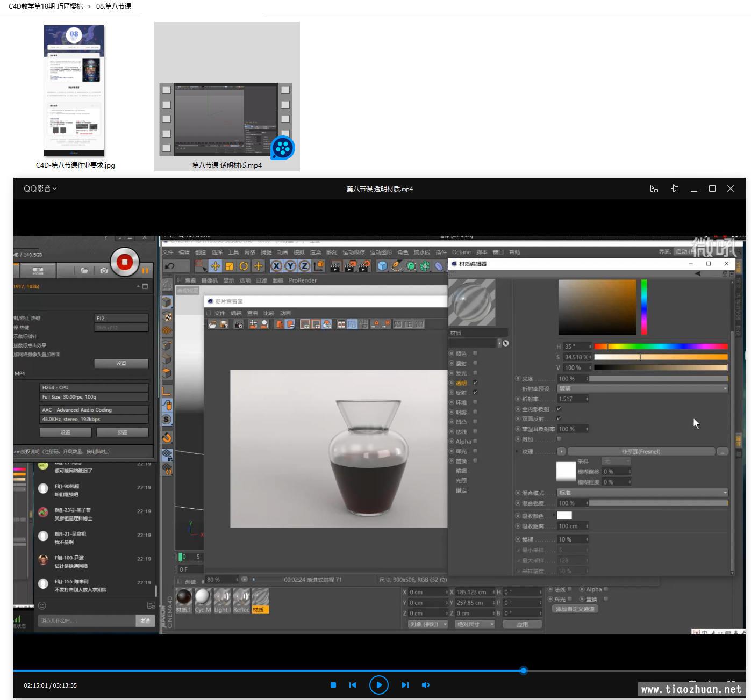Select the C4D Scale tool
The height and width of the screenshot is (700, 751).
tap(230, 266)
